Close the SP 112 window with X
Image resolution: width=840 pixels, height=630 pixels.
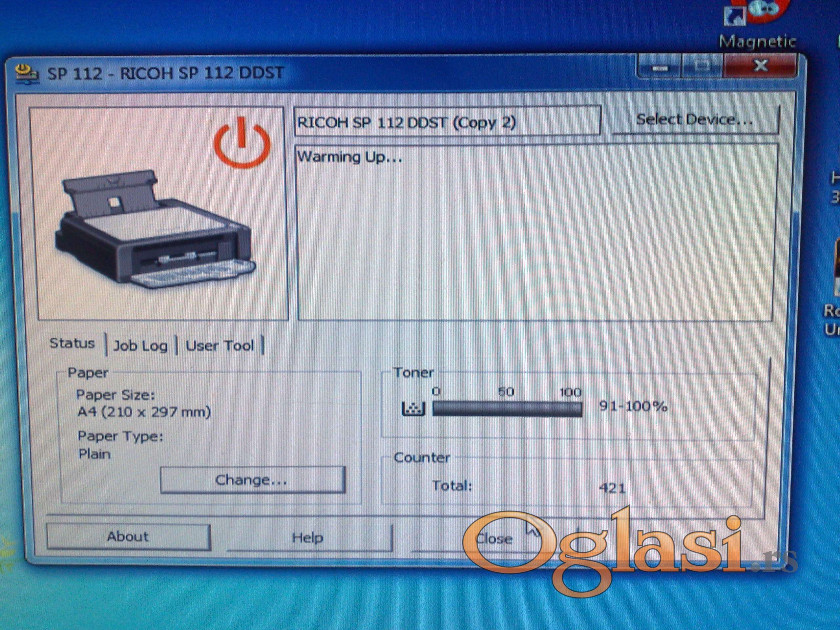[x=760, y=66]
